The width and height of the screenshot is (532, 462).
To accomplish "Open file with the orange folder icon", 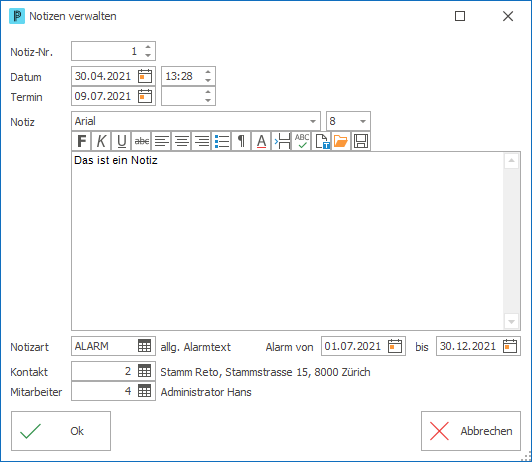I will (341, 141).
